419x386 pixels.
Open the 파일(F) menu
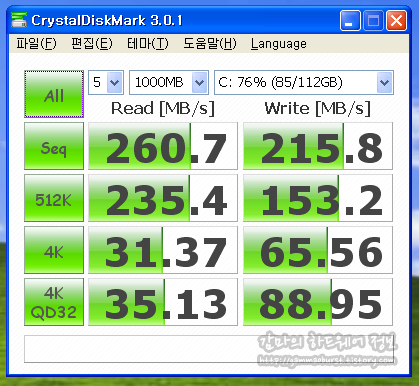37,43
